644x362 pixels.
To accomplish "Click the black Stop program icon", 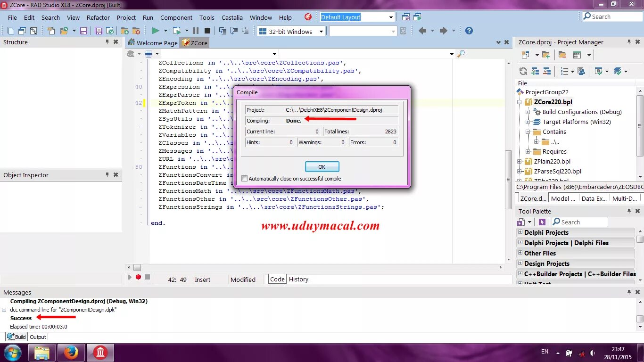I will (x=207, y=31).
